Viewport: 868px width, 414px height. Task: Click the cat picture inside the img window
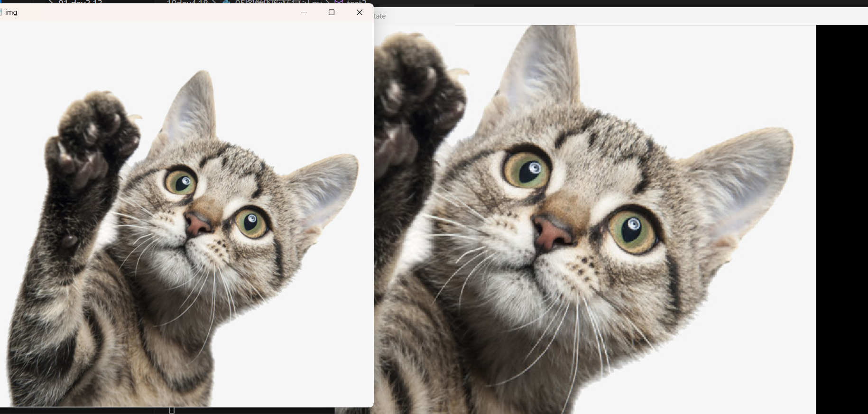click(186, 214)
